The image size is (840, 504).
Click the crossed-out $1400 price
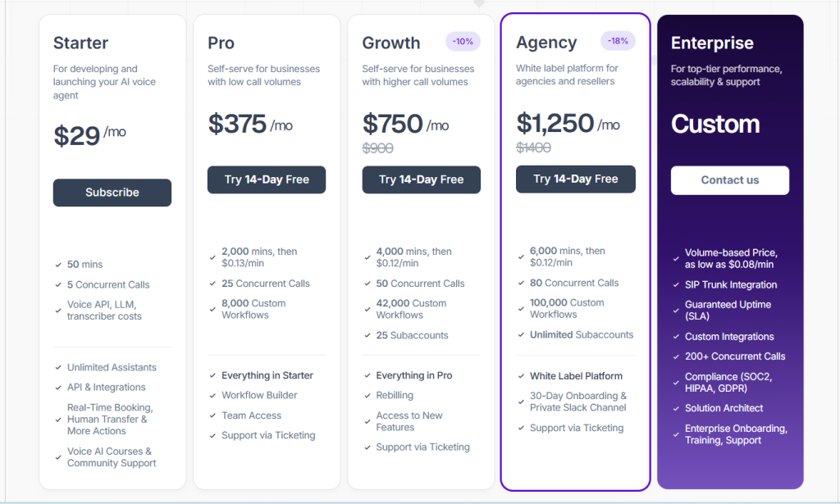(x=533, y=148)
